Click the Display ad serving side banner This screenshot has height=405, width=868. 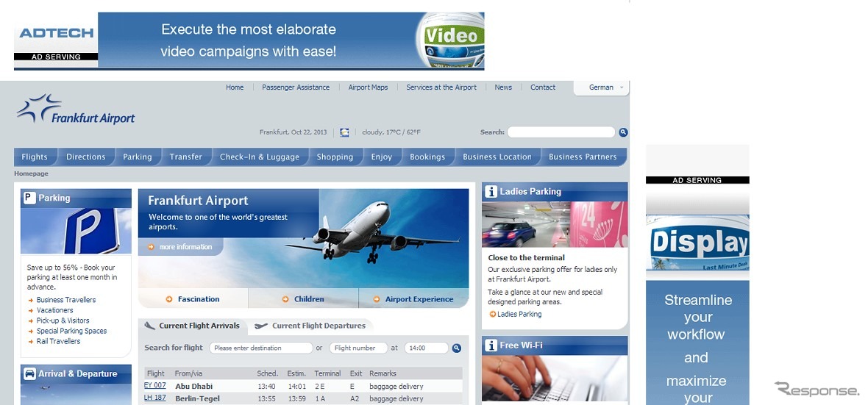[x=697, y=274]
